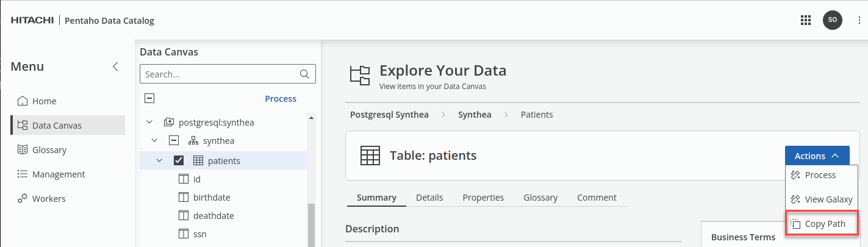Viewport: 868px width, 247px height.
Task: Open the apps grid icon
Action: pyautogui.click(x=805, y=20)
